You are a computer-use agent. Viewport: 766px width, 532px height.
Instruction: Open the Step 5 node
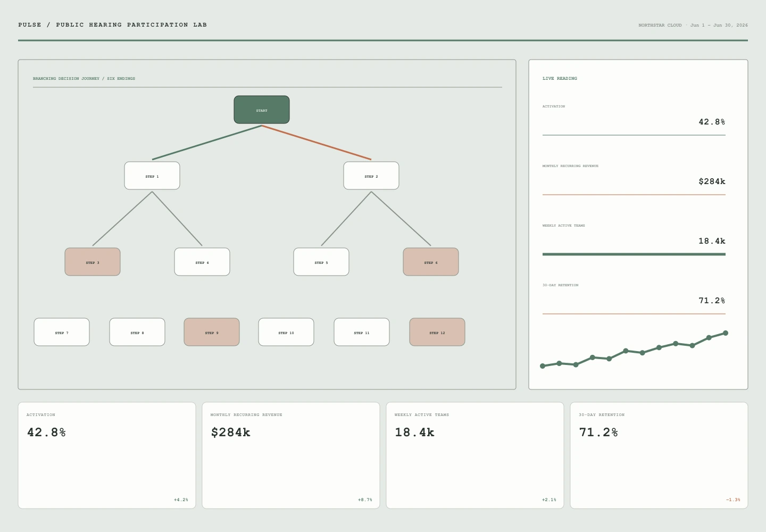pyautogui.click(x=321, y=262)
